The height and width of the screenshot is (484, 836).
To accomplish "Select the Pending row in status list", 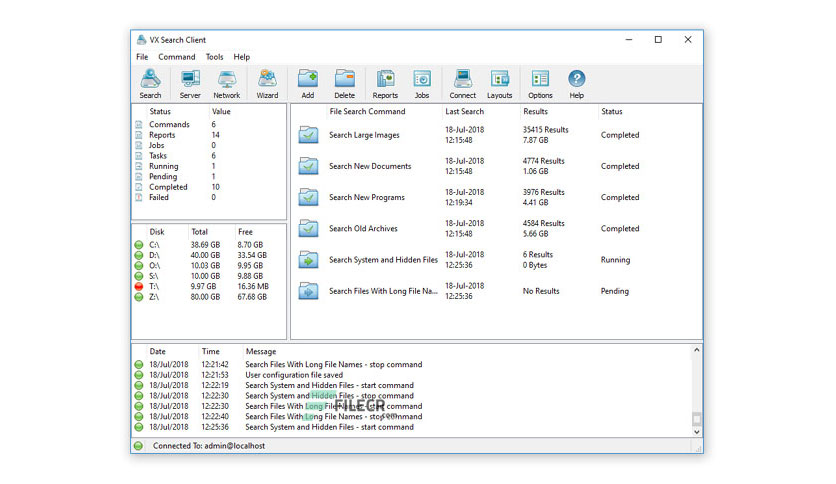I will pyautogui.click(x=209, y=176).
